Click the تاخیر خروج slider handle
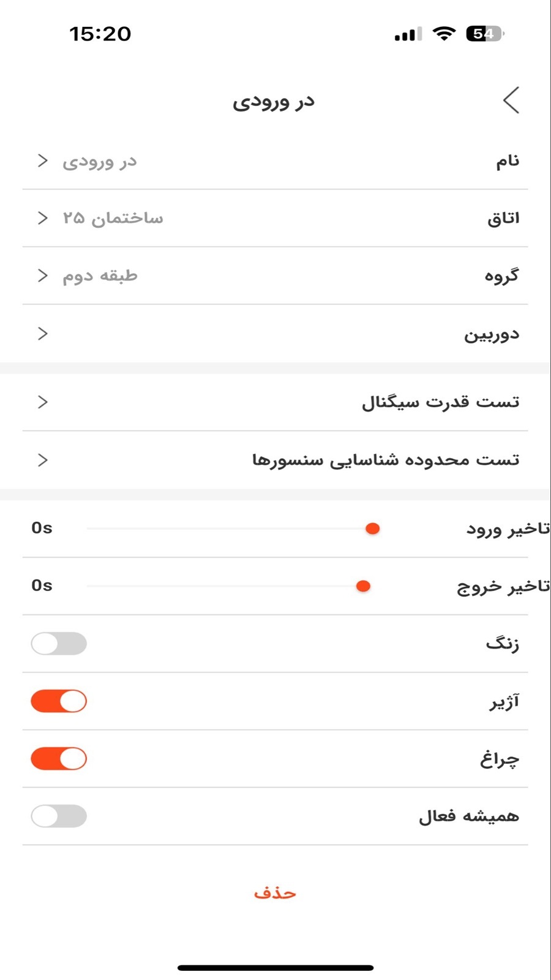551x980 pixels. coord(363,586)
